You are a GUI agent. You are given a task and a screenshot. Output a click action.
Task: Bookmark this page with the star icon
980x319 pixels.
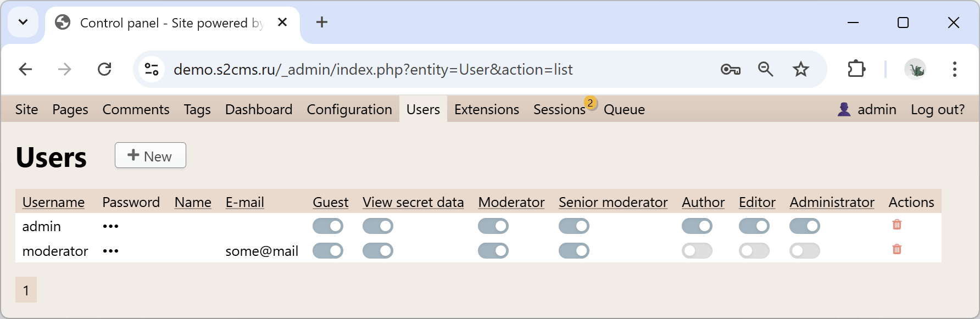point(800,69)
